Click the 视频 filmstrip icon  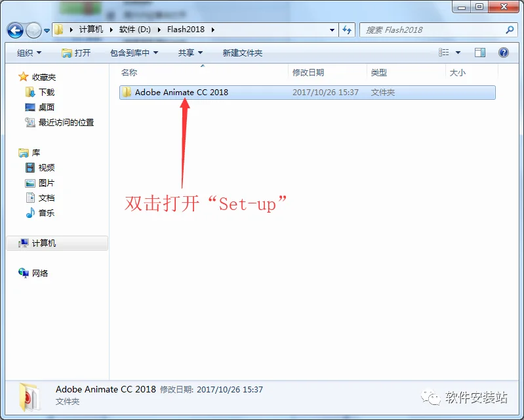click(30, 167)
